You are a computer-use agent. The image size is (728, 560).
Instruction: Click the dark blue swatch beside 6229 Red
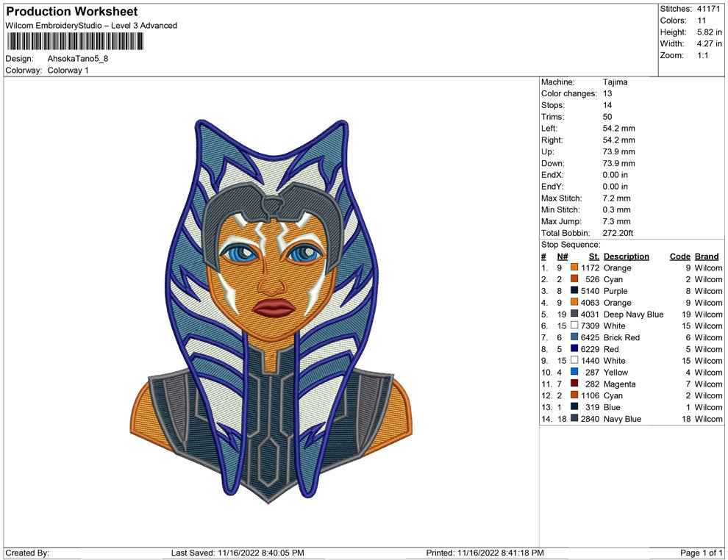pyautogui.click(x=574, y=348)
